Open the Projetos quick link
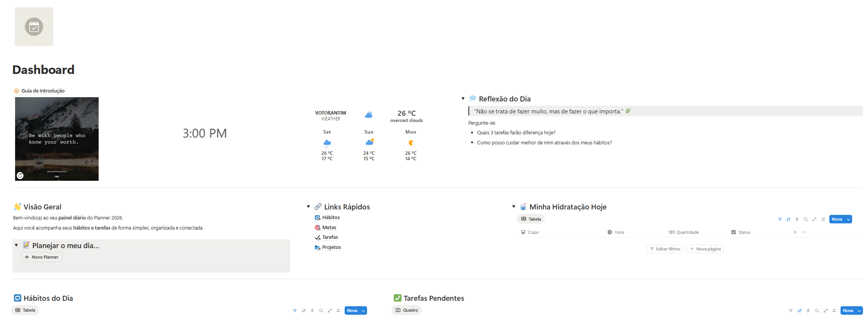The image size is (868, 319). (x=331, y=247)
